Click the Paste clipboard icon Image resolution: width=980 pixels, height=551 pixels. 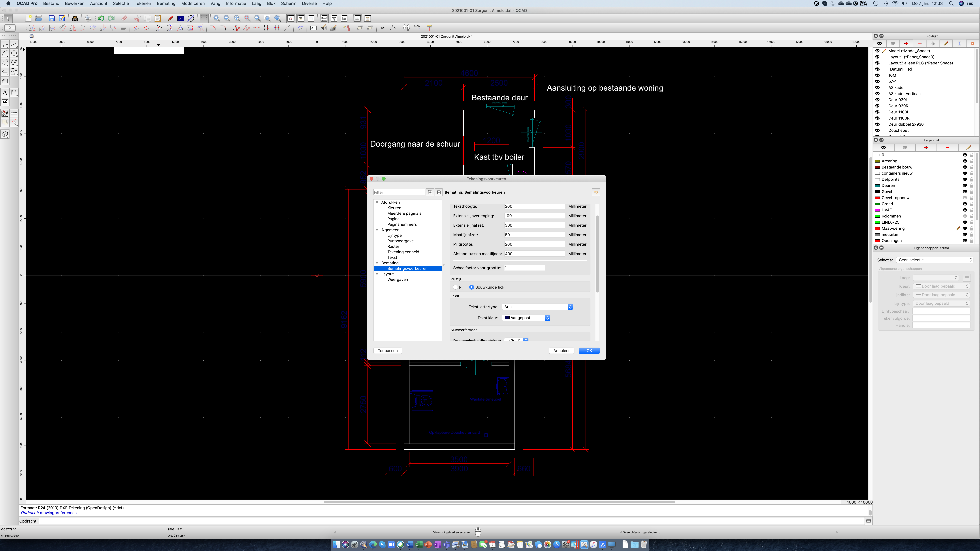[158, 18]
